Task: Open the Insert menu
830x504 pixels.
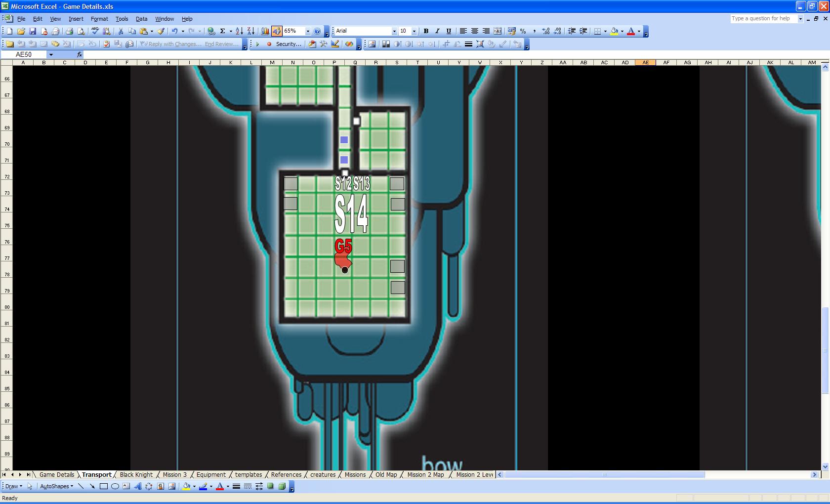Action: tap(76, 19)
